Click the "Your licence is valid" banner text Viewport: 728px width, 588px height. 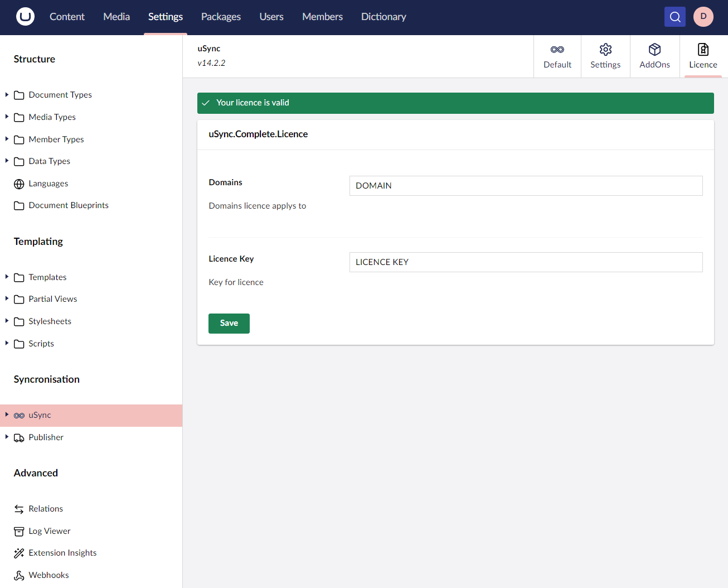click(x=253, y=103)
